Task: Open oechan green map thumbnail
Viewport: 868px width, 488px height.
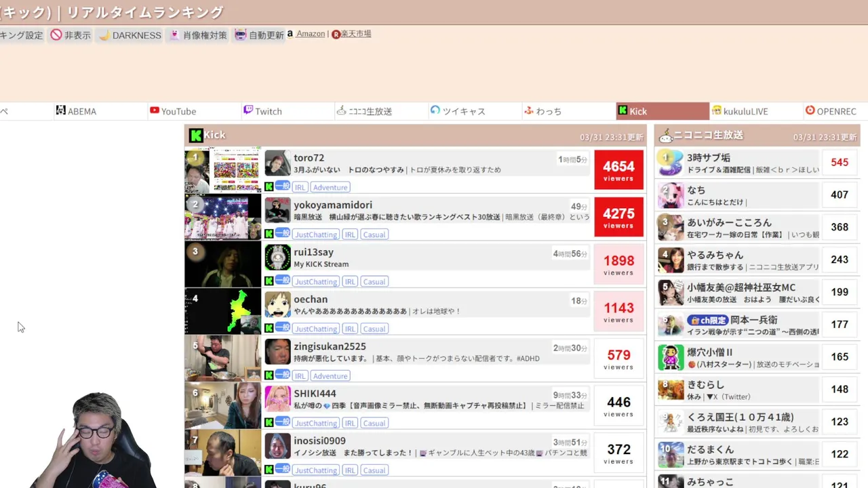Action: pyautogui.click(x=223, y=312)
